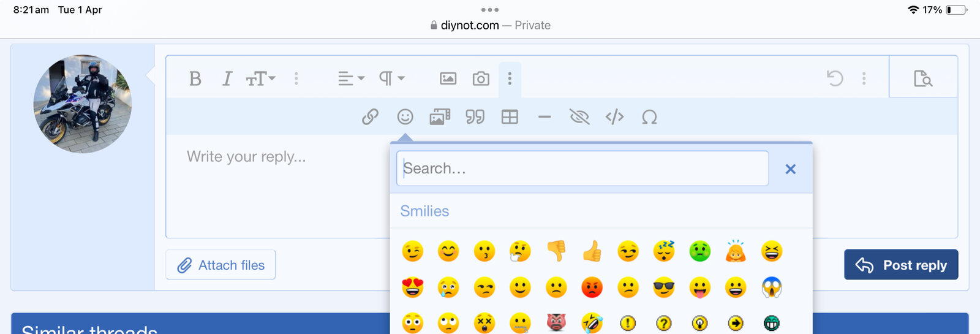The height and width of the screenshot is (334, 980).
Task: Click the camera media icon
Action: [481, 78]
